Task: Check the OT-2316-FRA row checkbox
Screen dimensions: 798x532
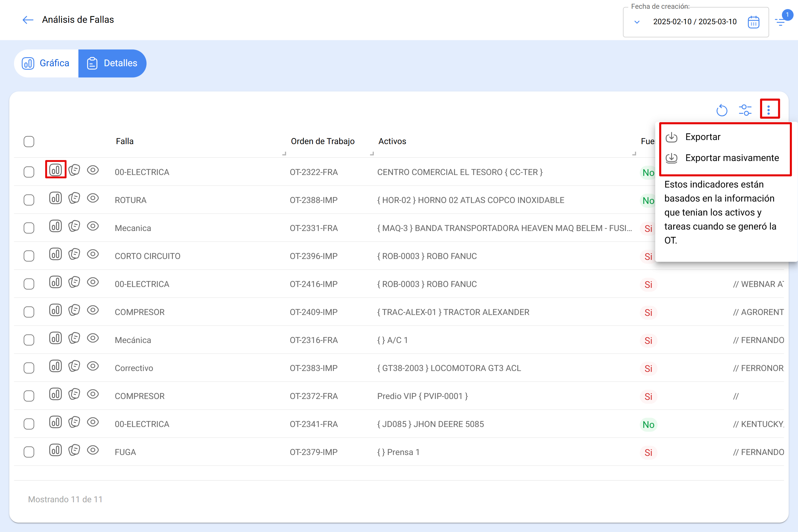Action: click(29, 340)
